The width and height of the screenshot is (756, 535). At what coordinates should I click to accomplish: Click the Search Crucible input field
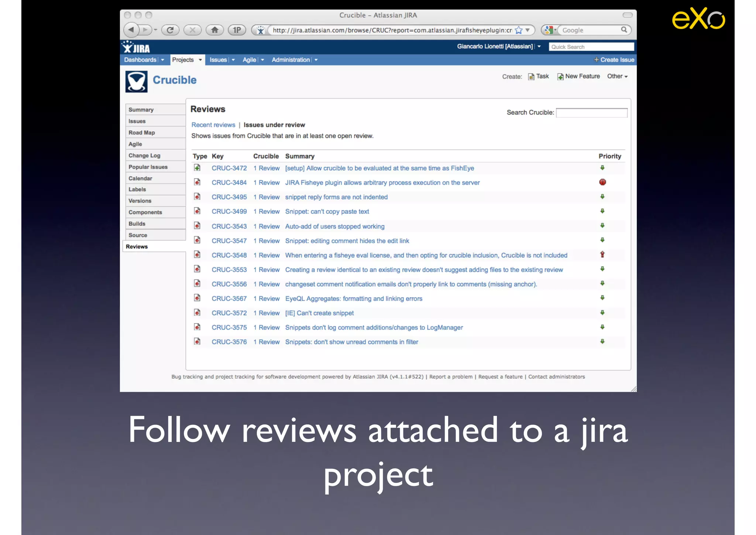592,113
